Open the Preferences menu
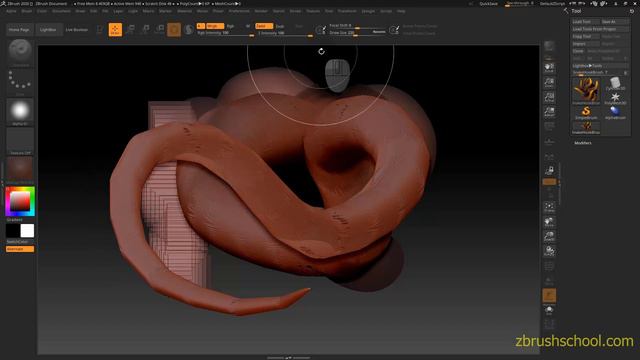640x360 pixels. pos(239,11)
